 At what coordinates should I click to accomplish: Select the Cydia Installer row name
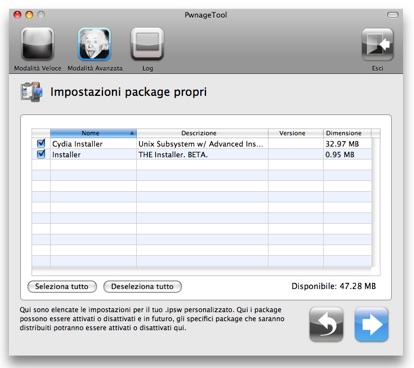coord(77,144)
